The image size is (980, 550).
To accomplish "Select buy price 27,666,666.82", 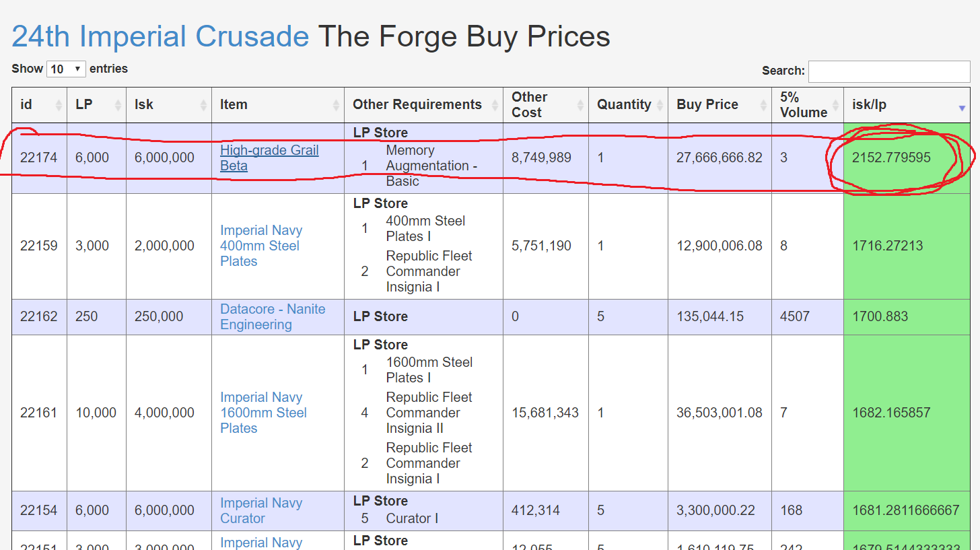I will 720,158.
